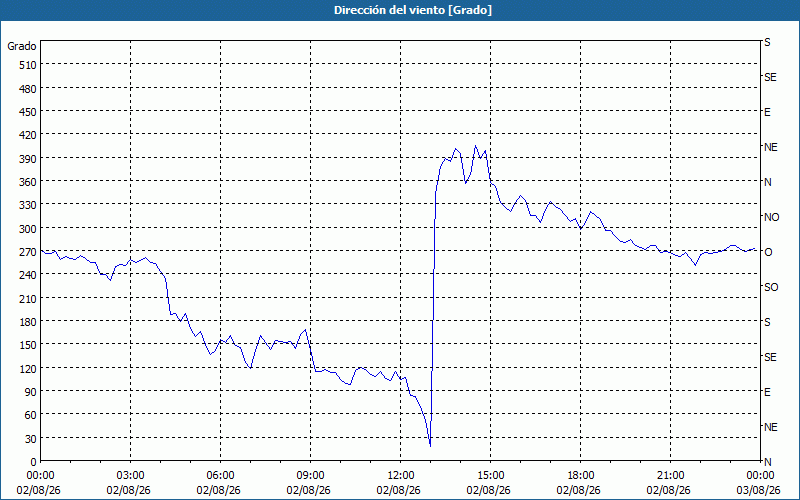The width and height of the screenshot is (800, 500).
Task: Click the 420 degree axis label
Action: tap(28, 135)
